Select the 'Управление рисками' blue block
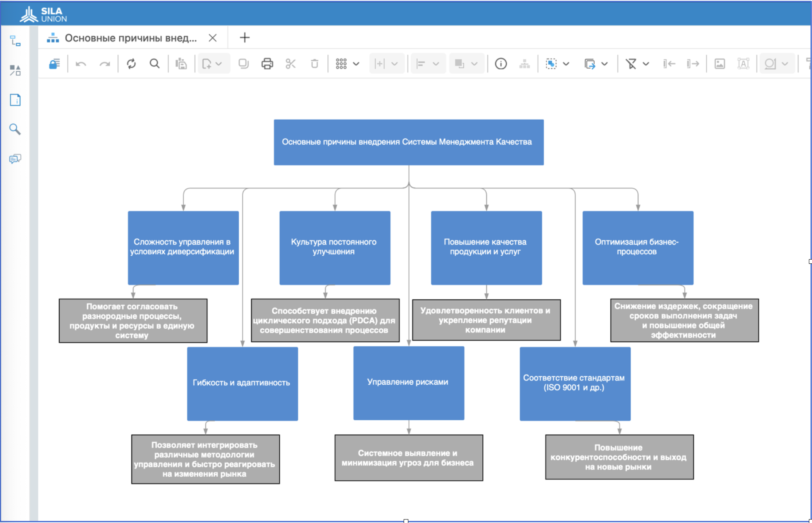The image size is (812, 523). 408,383
